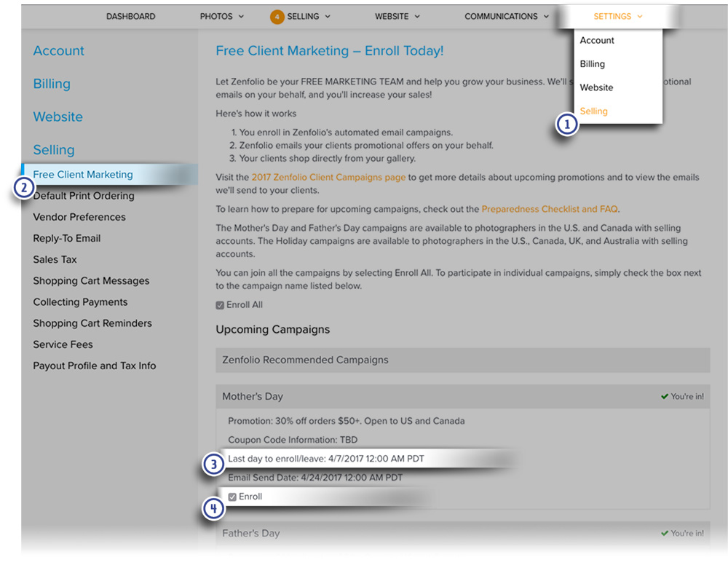Toggle the Enroll All checkbox
This screenshot has width=728, height=565.
(x=220, y=306)
